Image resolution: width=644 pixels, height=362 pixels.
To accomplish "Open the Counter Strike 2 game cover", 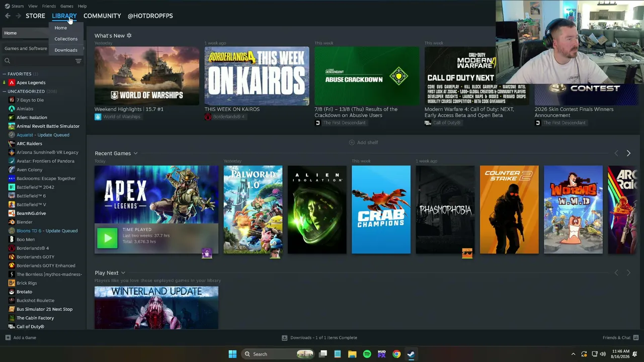I will coord(509,210).
